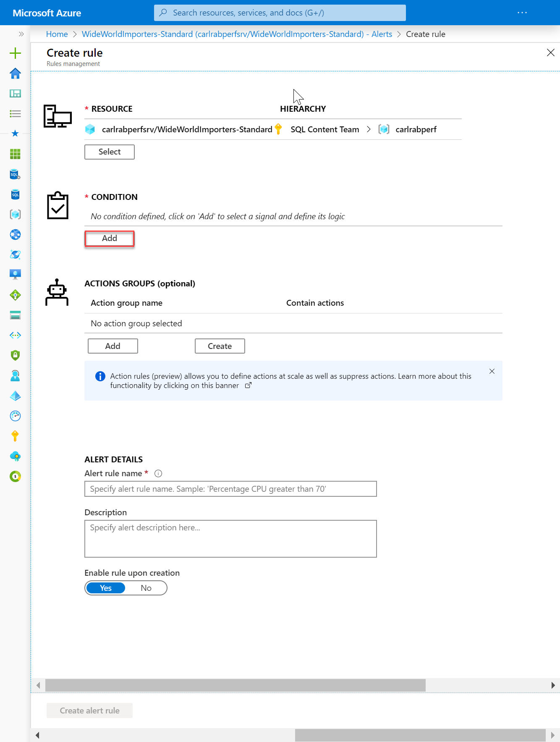Viewport: 560px width, 742px height.
Task: Dismiss the Action rules preview banner
Action: pyautogui.click(x=492, y=371)
